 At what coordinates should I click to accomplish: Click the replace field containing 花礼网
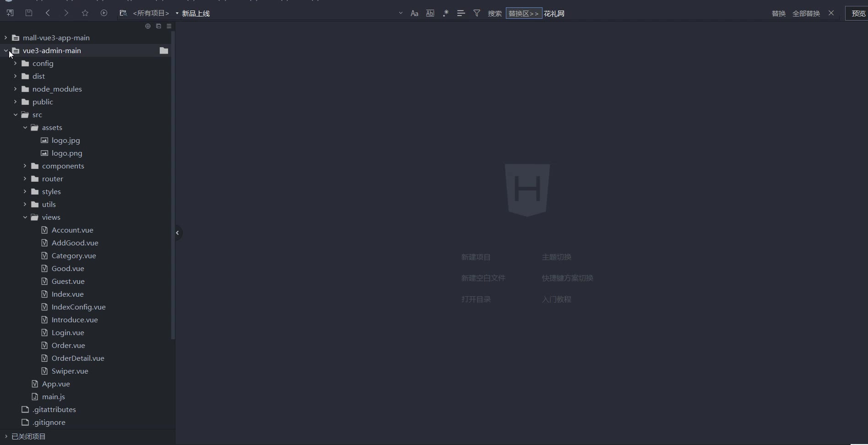pos(655,13)
